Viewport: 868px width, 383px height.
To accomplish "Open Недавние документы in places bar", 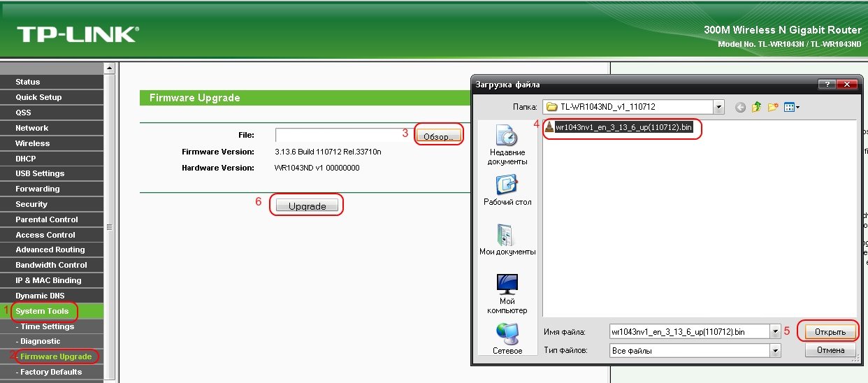I will pos(507,145).
